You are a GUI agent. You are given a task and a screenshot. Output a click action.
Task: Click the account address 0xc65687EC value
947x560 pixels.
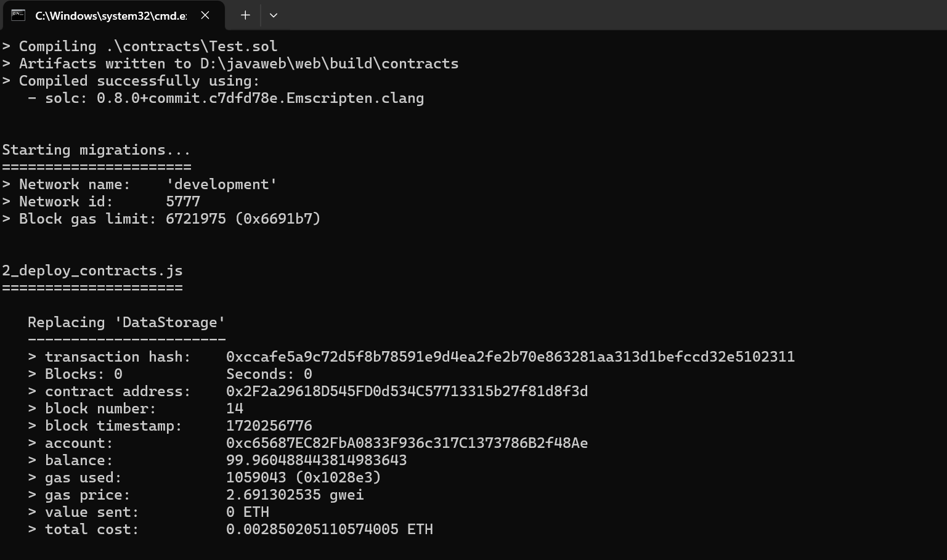tap(407, 443)
